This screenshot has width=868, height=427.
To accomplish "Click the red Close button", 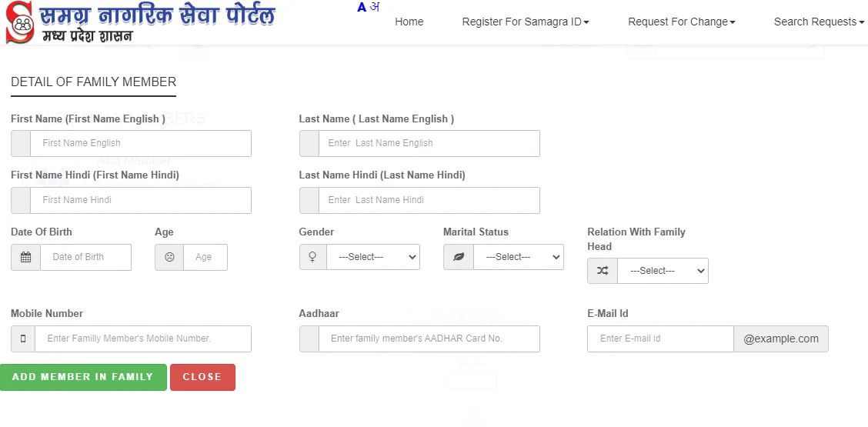I will [x=202, y=377].
